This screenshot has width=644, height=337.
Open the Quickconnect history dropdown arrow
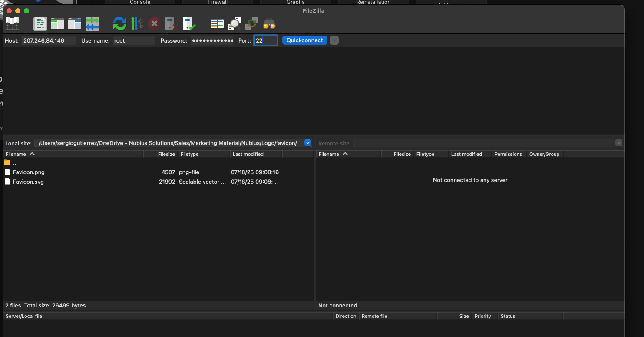coord(334,40)
